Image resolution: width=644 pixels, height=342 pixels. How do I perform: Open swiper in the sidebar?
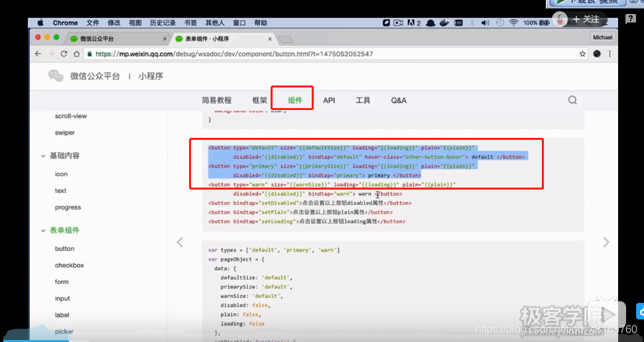pyautogui.click(x=65, y=133)
